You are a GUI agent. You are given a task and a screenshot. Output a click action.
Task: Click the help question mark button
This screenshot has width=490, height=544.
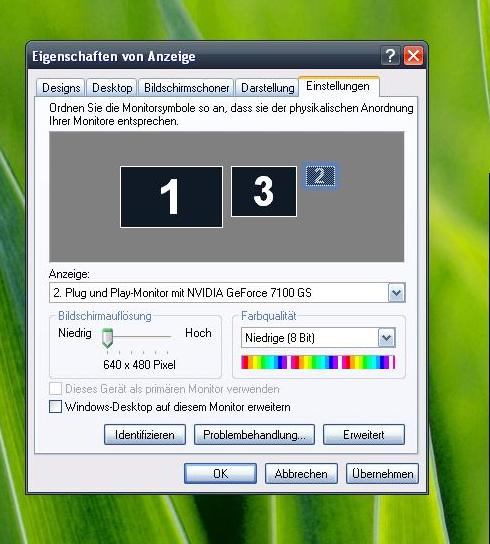pos(390,56)
